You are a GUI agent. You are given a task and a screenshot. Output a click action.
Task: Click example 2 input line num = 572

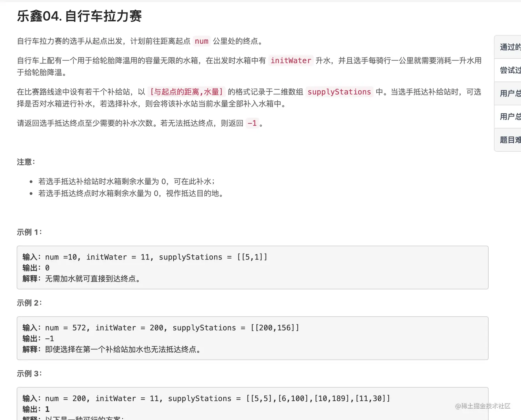(161, 328)
